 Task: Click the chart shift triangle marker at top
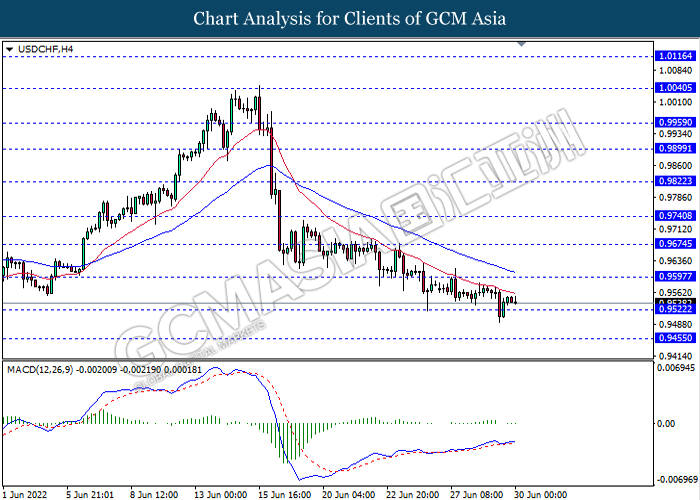click(521, 44)
